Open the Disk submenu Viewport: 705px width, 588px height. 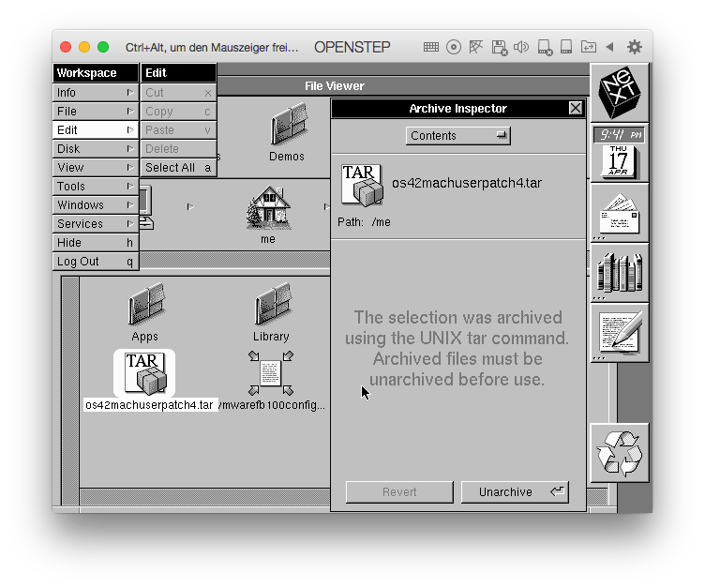pyautogui.click(x=96, y=149)
